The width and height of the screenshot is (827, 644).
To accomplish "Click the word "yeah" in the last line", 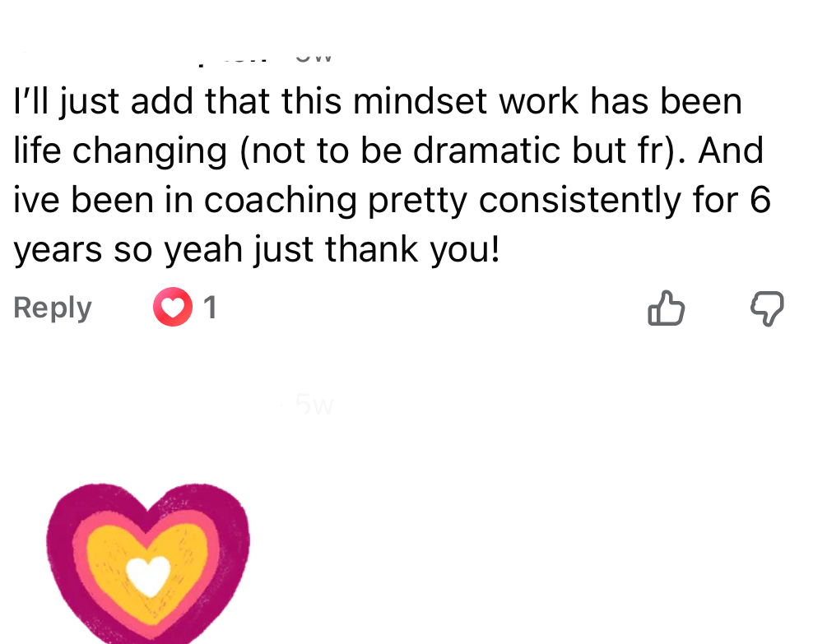I will pyautogui.click(x=194, y=250).
